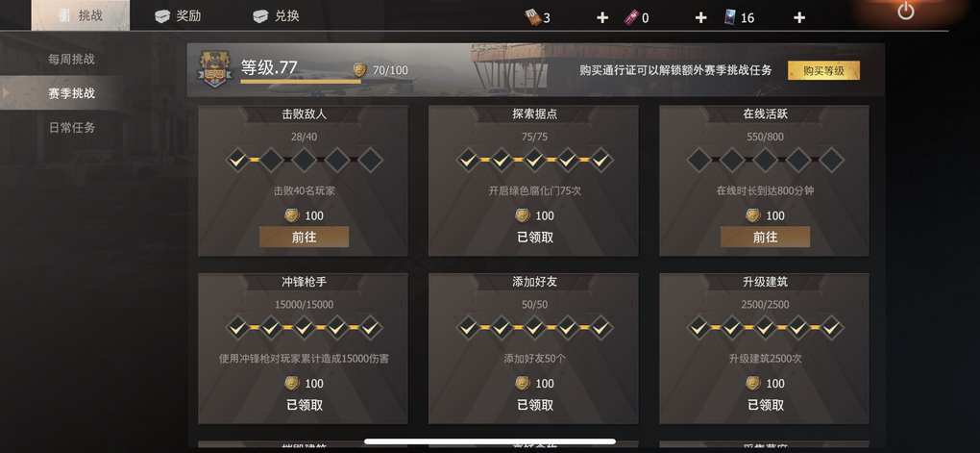Image resolution: width=980 pixels, height=453 pixels.
Task: Tap second empty diamond in 击败敌人
Action: [305, 161]
